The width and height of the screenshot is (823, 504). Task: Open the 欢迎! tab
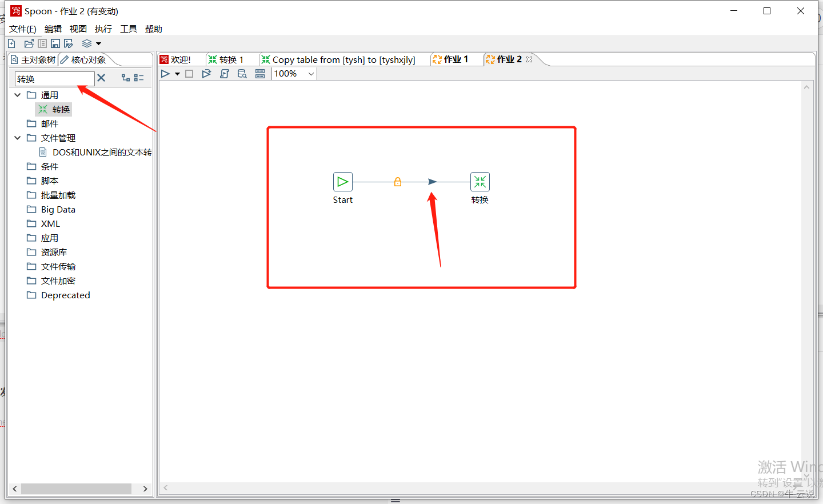[x=175, y=59]
